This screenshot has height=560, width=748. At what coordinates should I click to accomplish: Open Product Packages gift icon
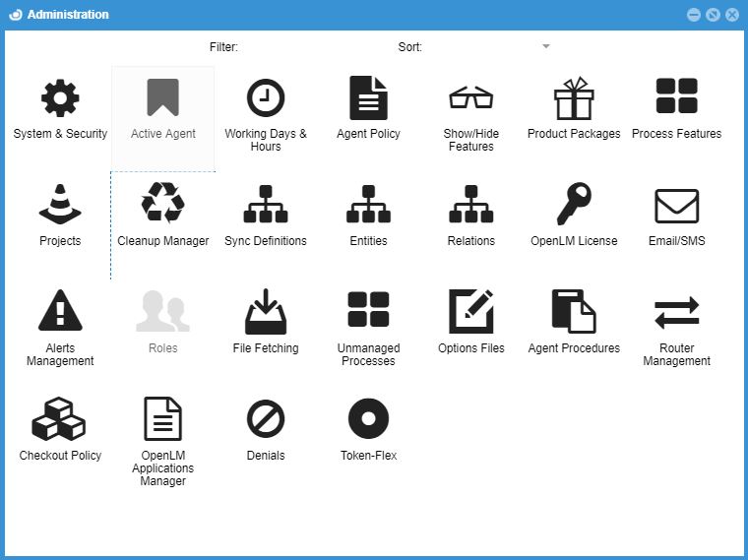click(574, 99)
